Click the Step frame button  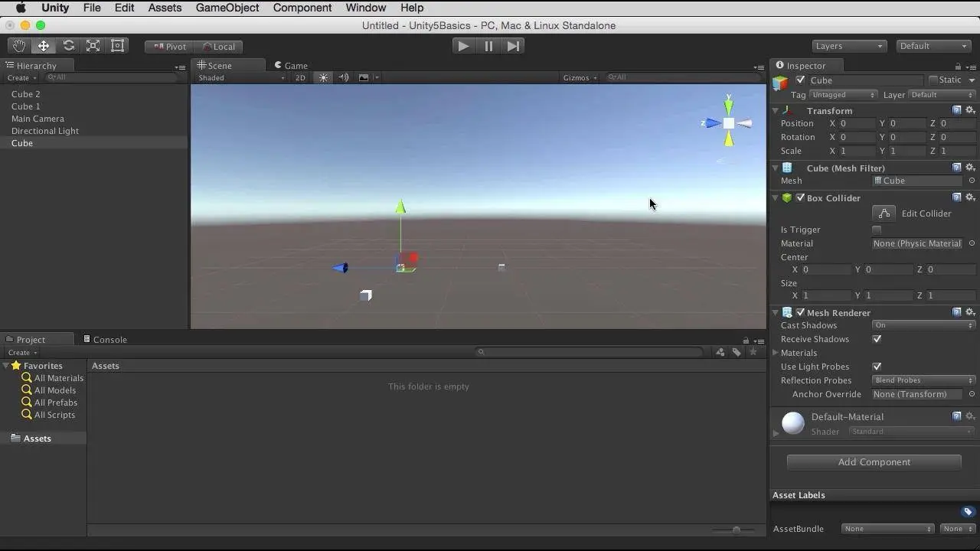[x=513, y=46]
